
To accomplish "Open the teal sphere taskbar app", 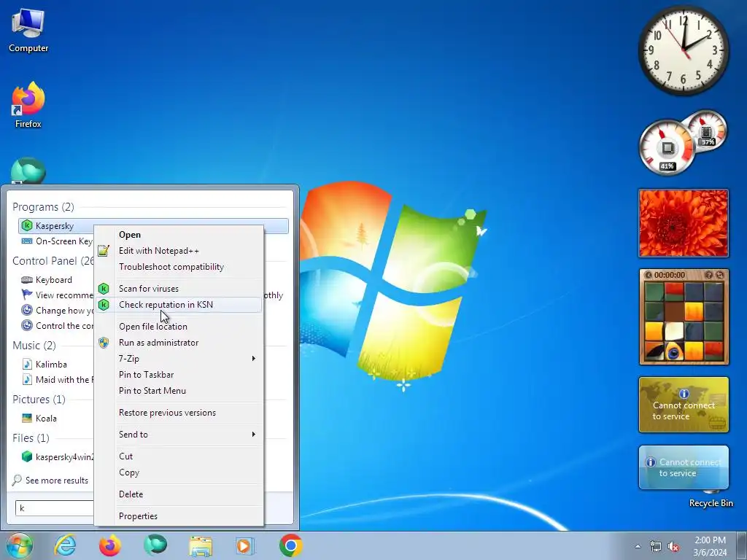I will tap(155, 545).
